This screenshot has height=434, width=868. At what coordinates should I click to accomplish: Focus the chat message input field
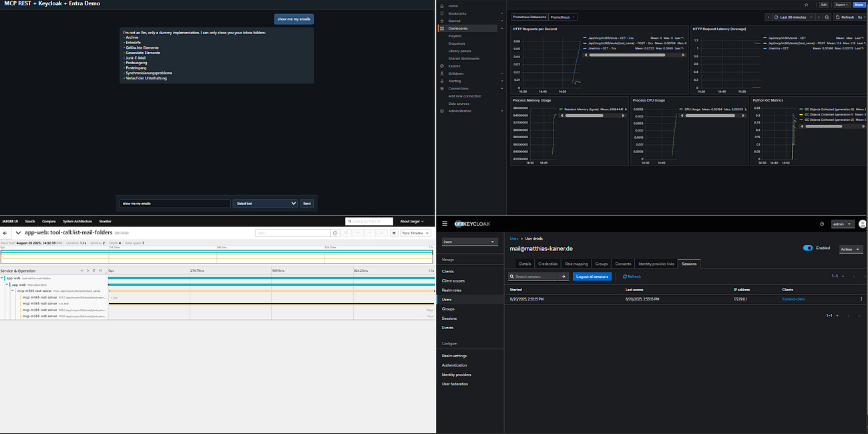tap(175, 204)
